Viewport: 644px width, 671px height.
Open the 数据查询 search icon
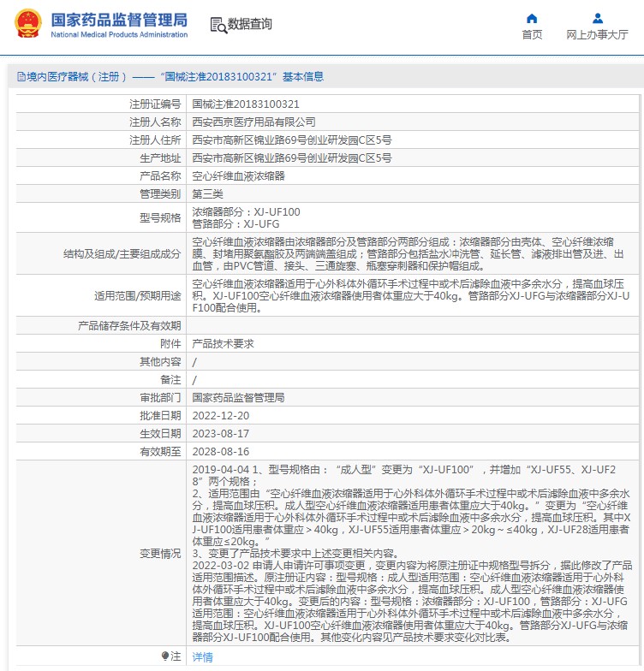(x=218, y=25)
